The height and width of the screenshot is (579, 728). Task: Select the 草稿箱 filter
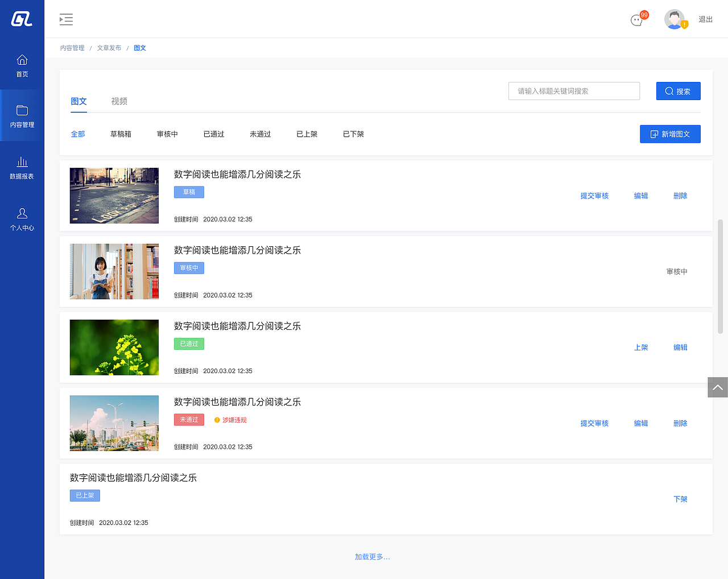click(121, 134)
